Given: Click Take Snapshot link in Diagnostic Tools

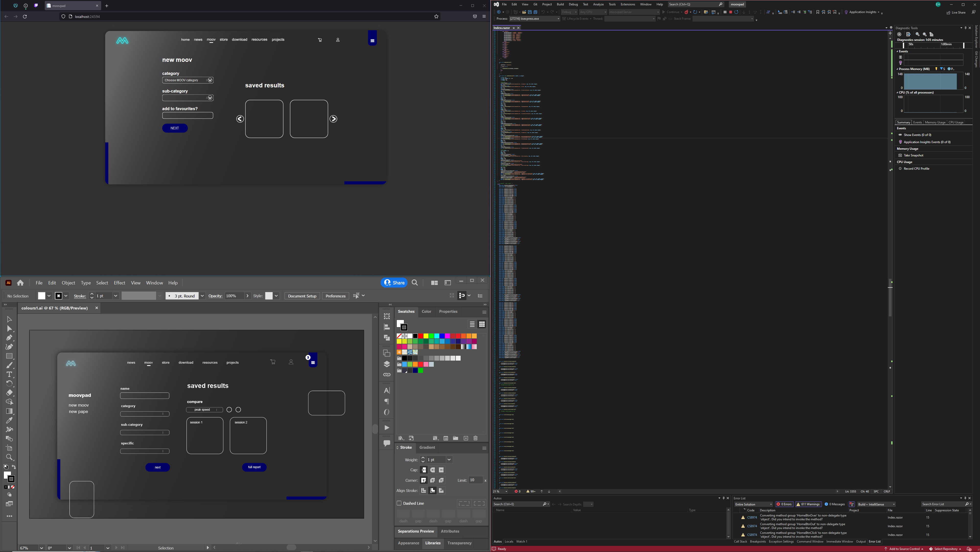Looking at the screenshot, I should point(913,155).
